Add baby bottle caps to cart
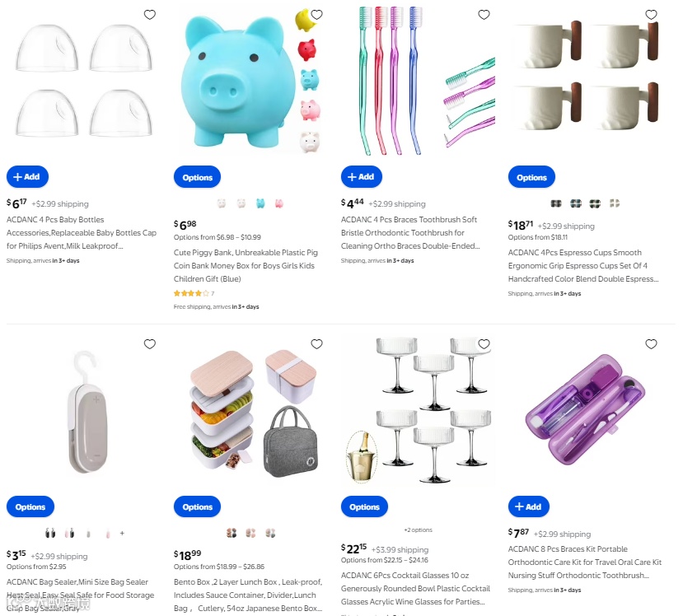This screenshot has height=616, width=683. click(27, 177)
